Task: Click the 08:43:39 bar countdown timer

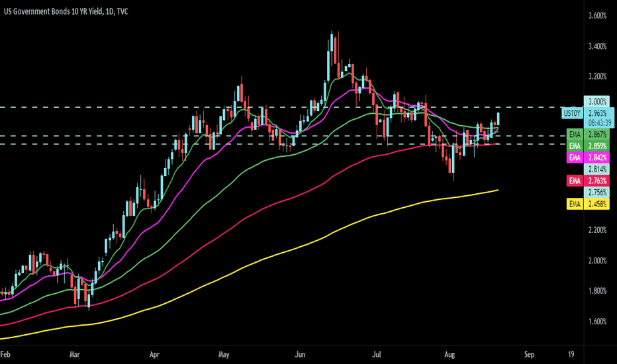Action: tap(600, 123)
